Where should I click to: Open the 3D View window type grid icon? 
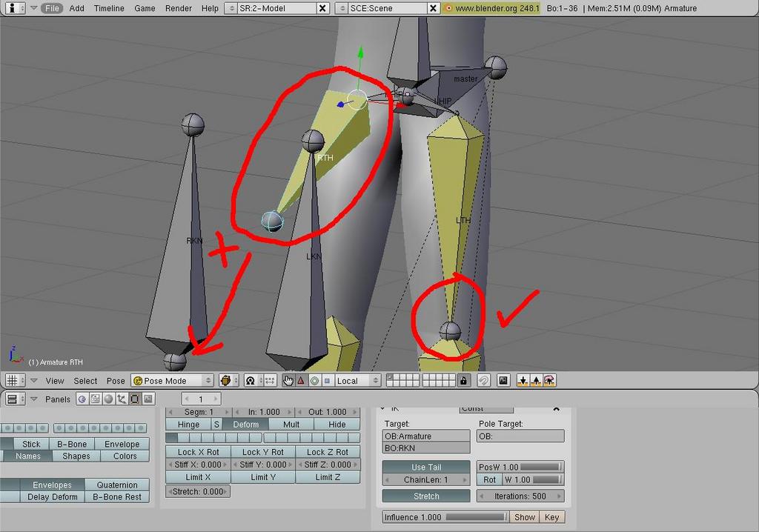(x=15, y=381)
